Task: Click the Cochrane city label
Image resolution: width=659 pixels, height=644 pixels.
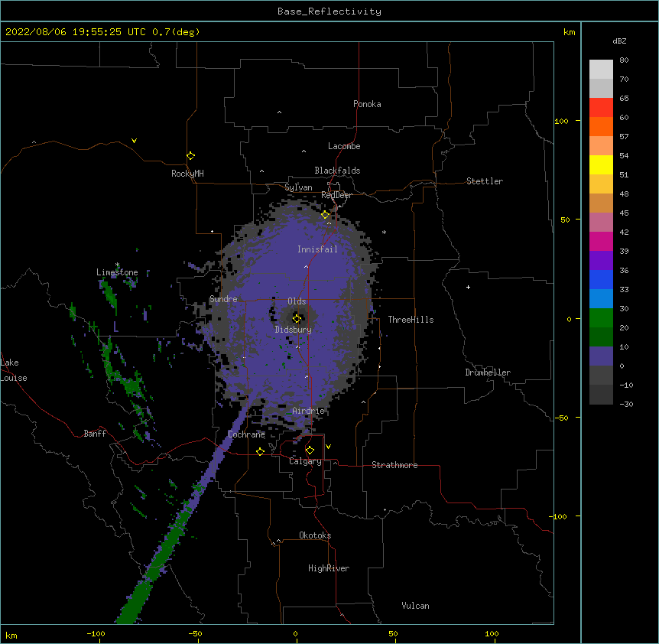Action: [246, 434]
